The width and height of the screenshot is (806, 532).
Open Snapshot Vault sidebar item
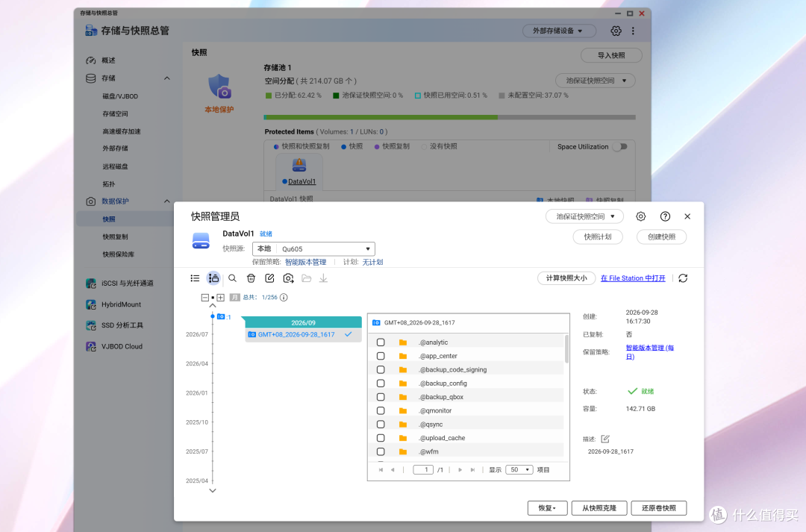point(118,254)
